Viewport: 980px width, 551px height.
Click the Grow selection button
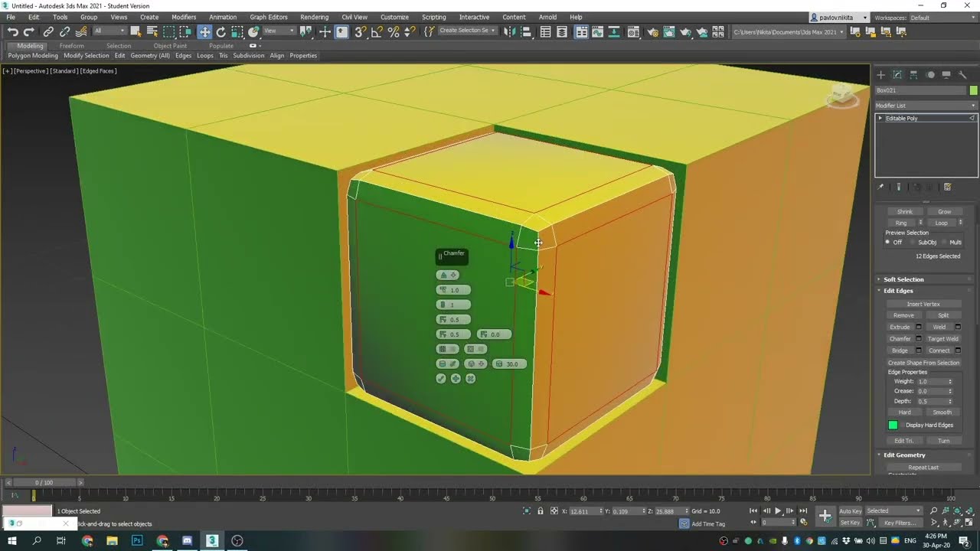[x=944, y=211]
